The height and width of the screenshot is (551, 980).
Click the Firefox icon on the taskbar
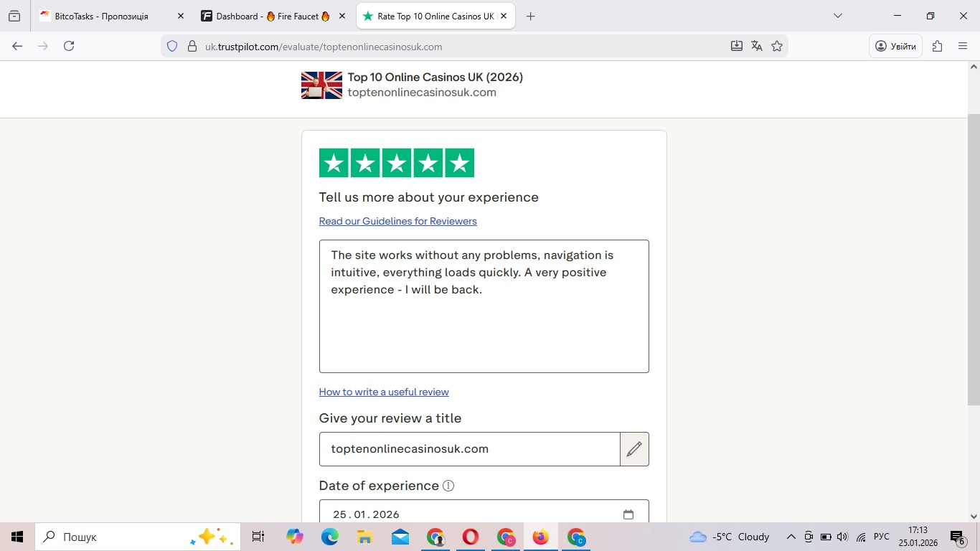pos(540,537)
